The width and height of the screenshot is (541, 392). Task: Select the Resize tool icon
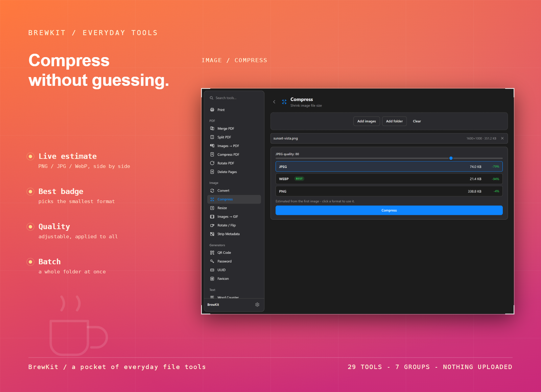(212, 208)
